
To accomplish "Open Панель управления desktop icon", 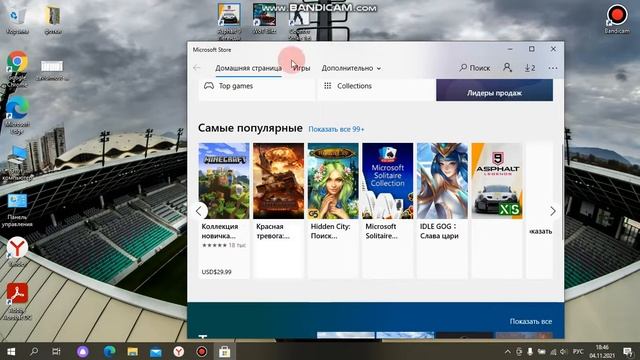I will point(17,210).
